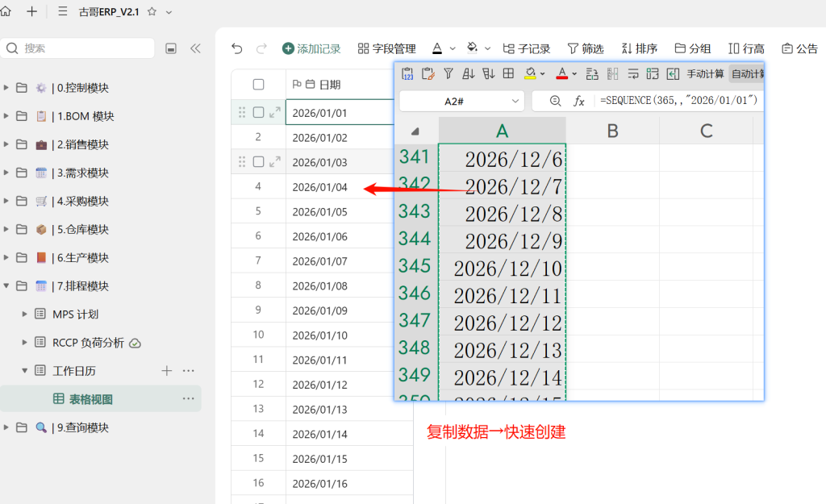Star the 古哥ERP_V2.1 document
The image size is (826, 504).
(152, 11)
